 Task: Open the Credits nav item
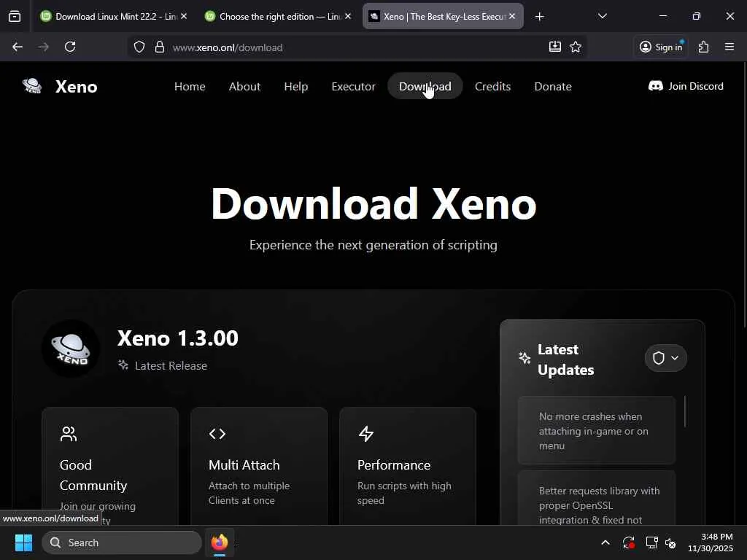click(492, 86)
